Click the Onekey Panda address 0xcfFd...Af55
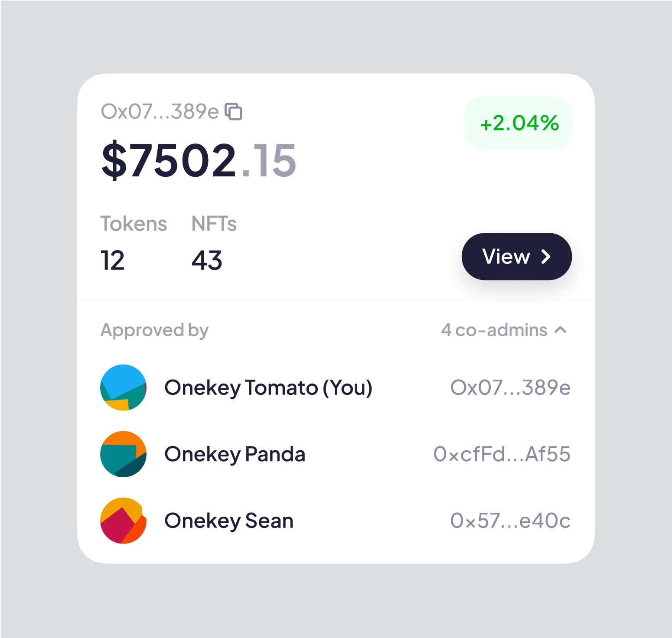Image resolution: width=672 pixels, height=638 pixels. coord(503,454)
